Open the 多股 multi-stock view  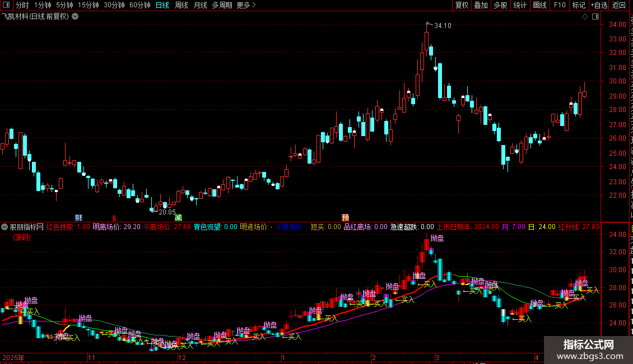501,5
